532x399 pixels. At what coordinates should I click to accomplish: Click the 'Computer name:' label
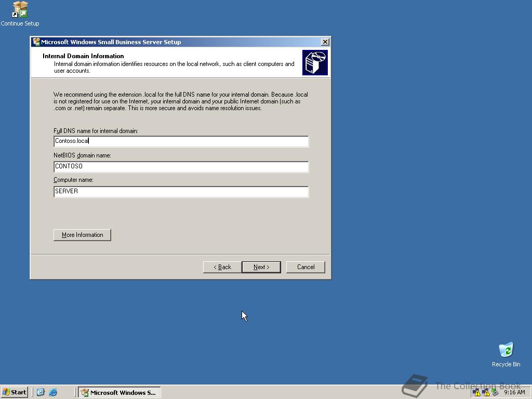[73, 180]
